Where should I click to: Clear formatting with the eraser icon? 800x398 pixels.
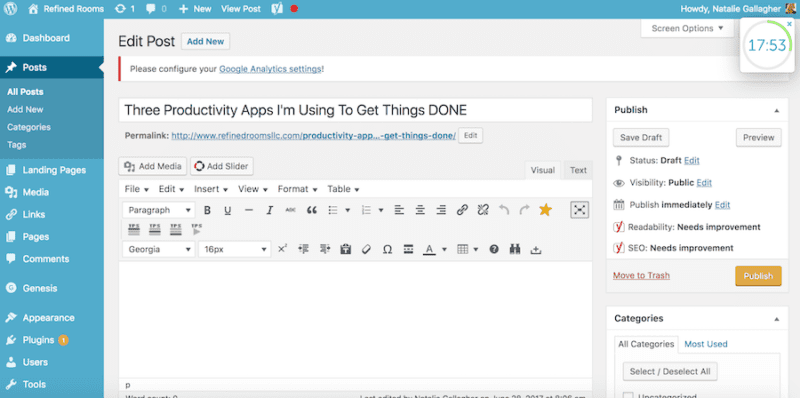click(366, 249)
